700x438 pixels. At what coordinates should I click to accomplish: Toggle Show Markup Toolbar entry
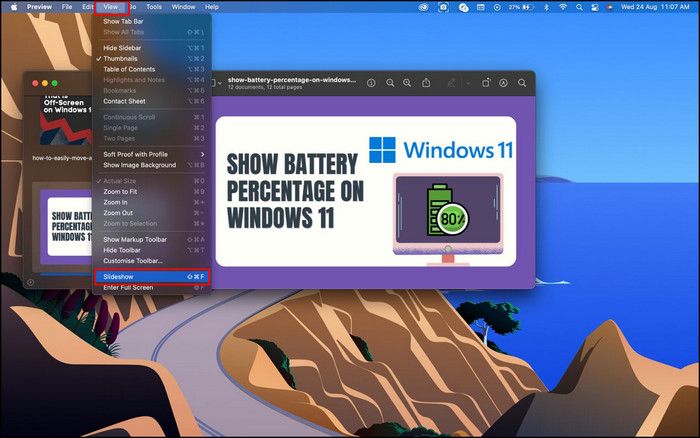[x=152, y=240]
